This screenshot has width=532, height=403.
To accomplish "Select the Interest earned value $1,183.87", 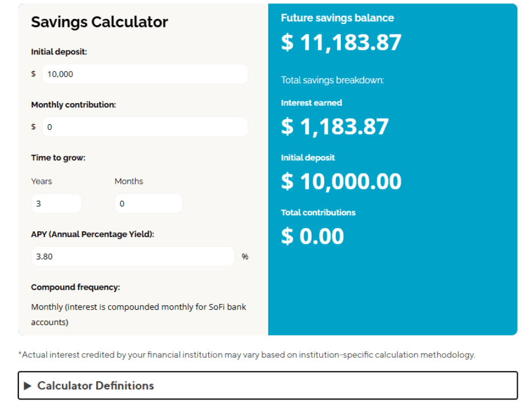I will 335,127.
